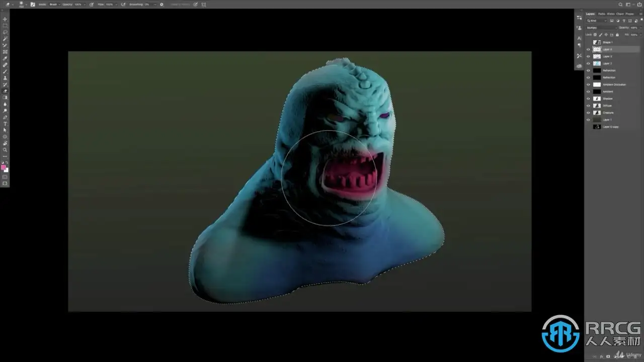The width and height of the screenshot is (644, 362).
Task: Select the History Brush tool
Action: [x=5, y=84]
